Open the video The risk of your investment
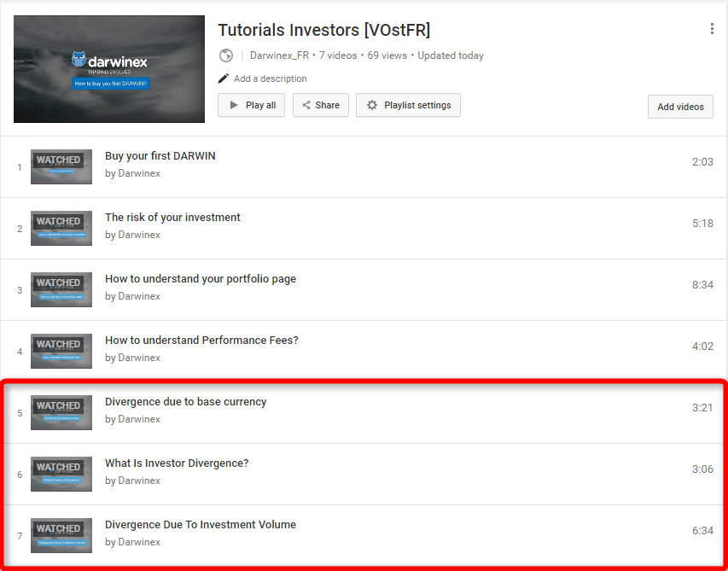 pyautogui.click(x=172, y=218)
